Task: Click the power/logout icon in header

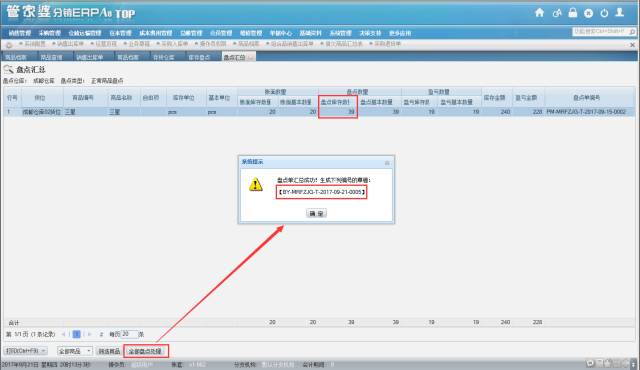Action: pos(604,13)
